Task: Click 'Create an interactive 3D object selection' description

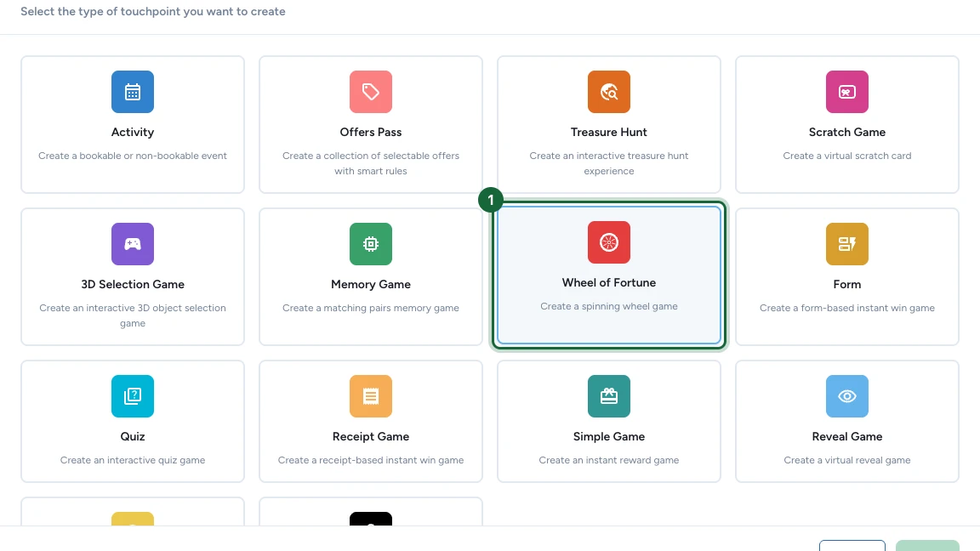Action: tap(133, 315)
